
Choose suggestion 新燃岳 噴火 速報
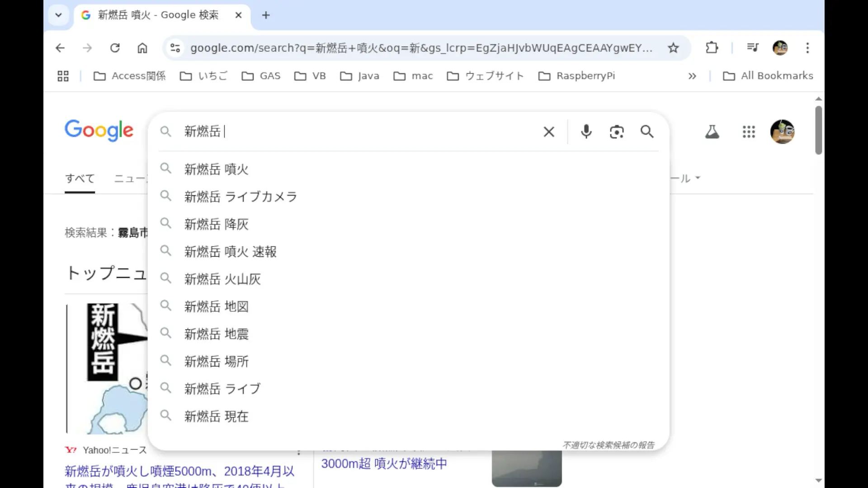click(408, 252)
